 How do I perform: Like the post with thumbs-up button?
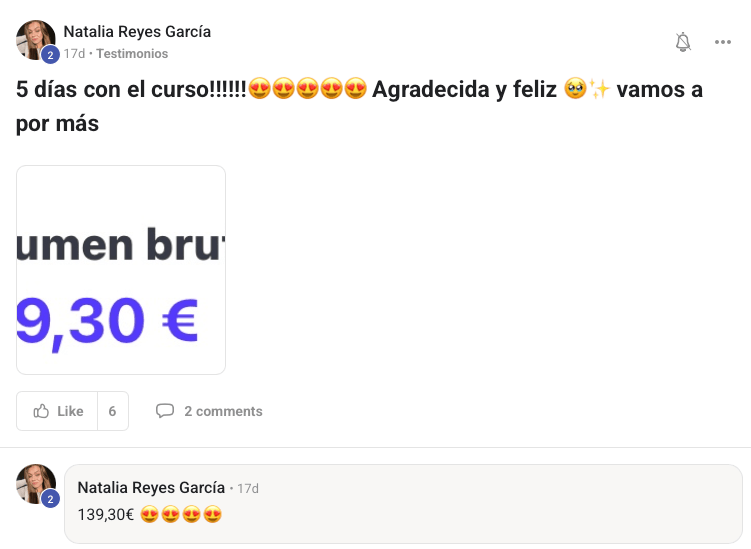pyautogui.click(x=57, y=411)
